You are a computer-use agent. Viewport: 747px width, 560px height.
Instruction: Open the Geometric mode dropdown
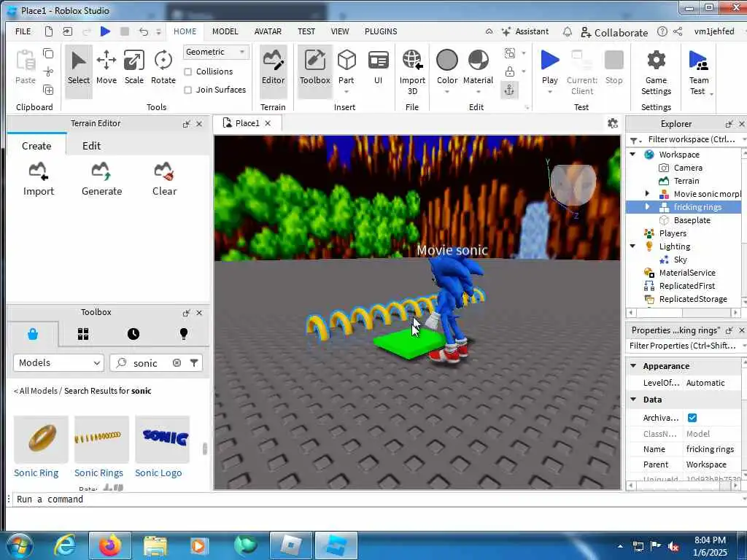click(x=215, y=52)
